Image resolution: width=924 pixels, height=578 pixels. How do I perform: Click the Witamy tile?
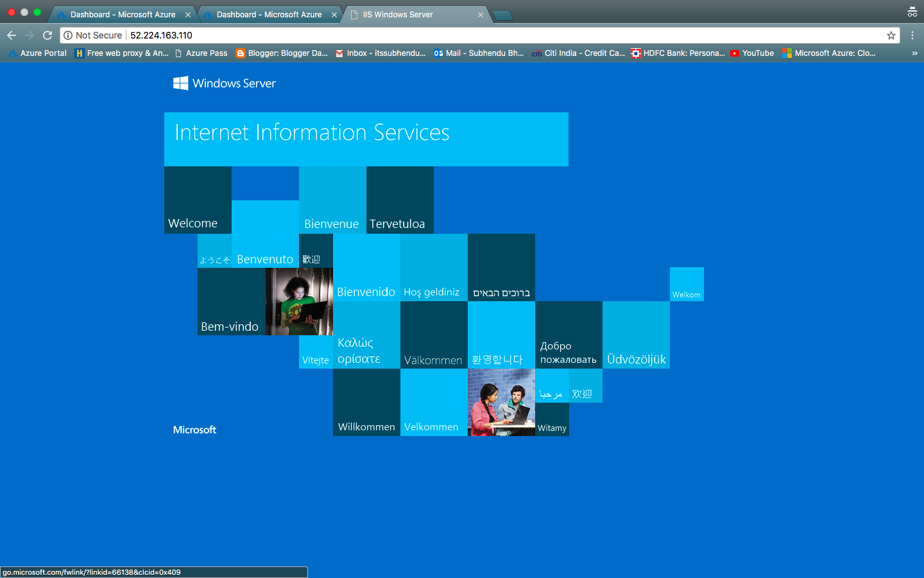click(x=552, y=419)
